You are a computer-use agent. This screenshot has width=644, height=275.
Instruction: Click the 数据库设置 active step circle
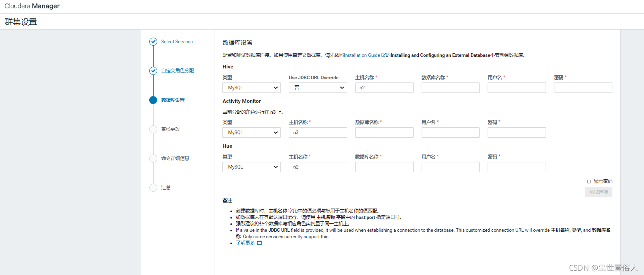click(153, 100)
